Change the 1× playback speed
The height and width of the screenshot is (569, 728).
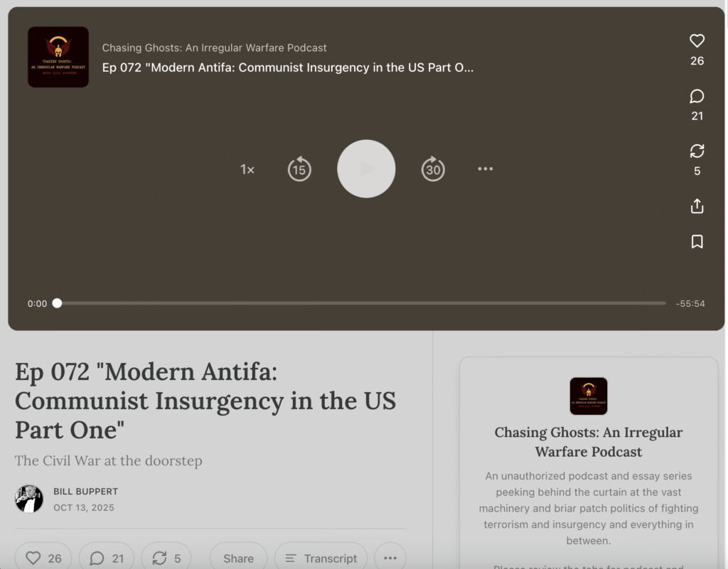[x=247, y=170]
